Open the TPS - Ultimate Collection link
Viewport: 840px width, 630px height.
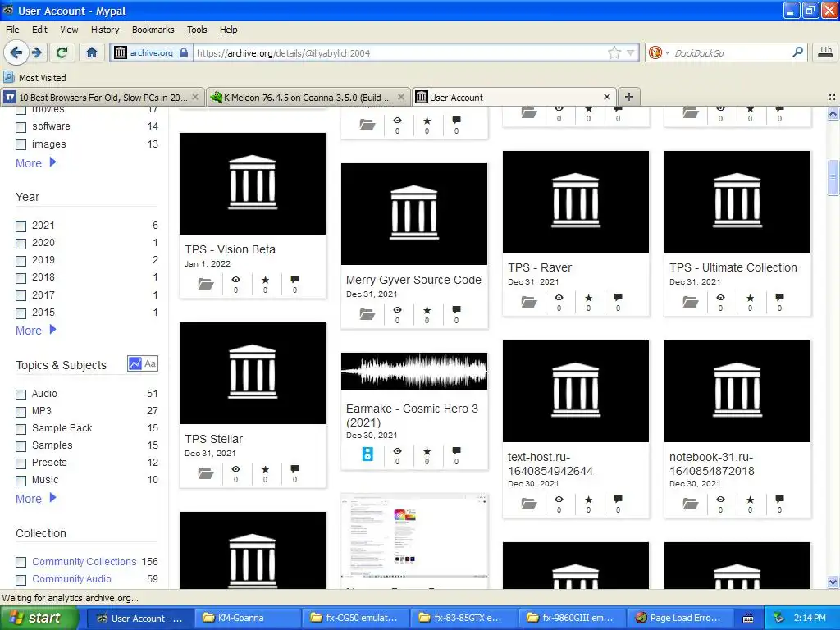pos(733,267)
